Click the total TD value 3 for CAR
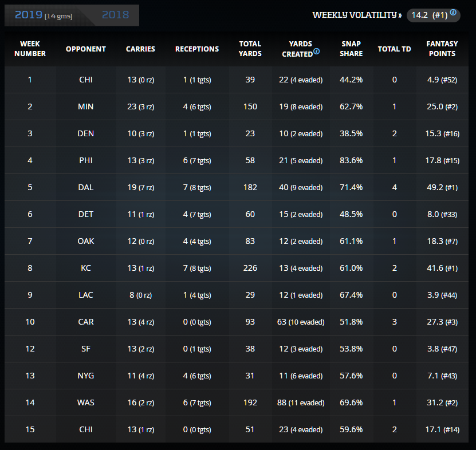This screenshot has width=476, height=450. tap(394, 322)
